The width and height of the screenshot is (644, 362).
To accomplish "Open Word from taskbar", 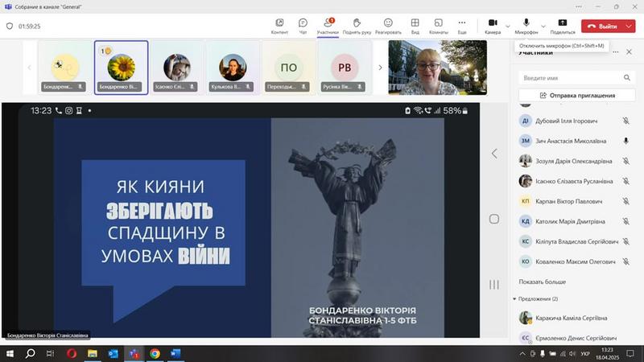I will [175, 353].
